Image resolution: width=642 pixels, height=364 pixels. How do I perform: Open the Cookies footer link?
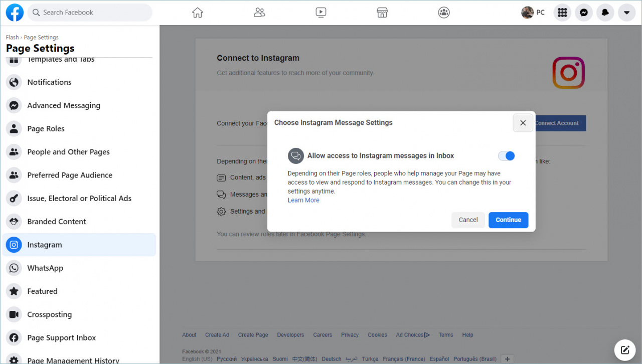click(x=377, y=335)
